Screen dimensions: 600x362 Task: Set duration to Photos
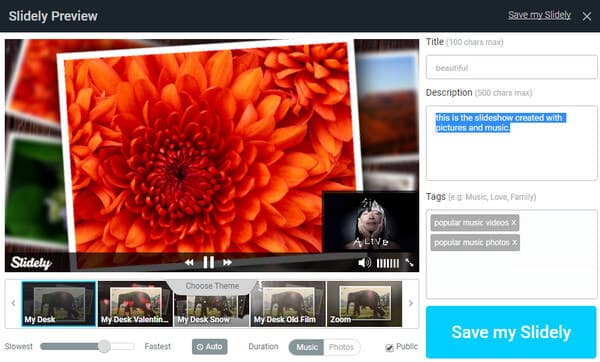pyautogui.click(x=341, y=347)
